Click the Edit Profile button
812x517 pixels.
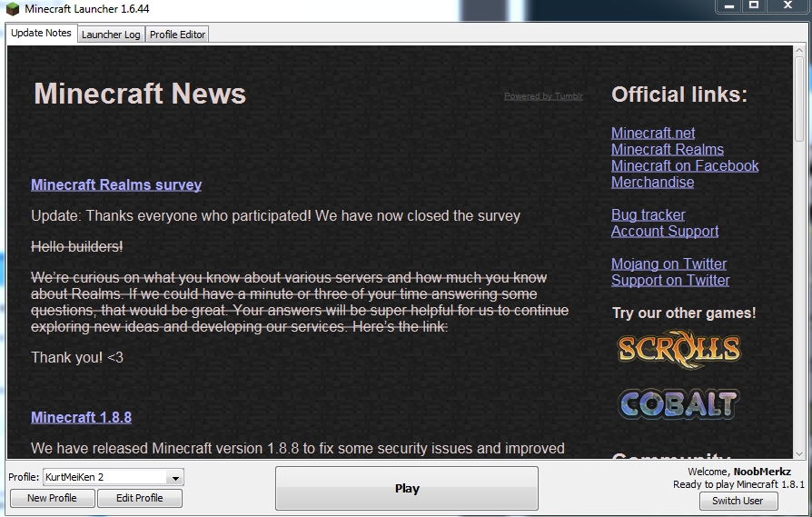tap(139, 498)
